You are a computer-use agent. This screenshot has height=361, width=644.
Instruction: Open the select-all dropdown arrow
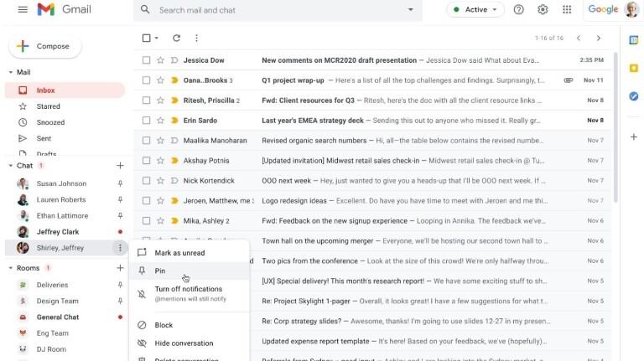tap(157, 39)
